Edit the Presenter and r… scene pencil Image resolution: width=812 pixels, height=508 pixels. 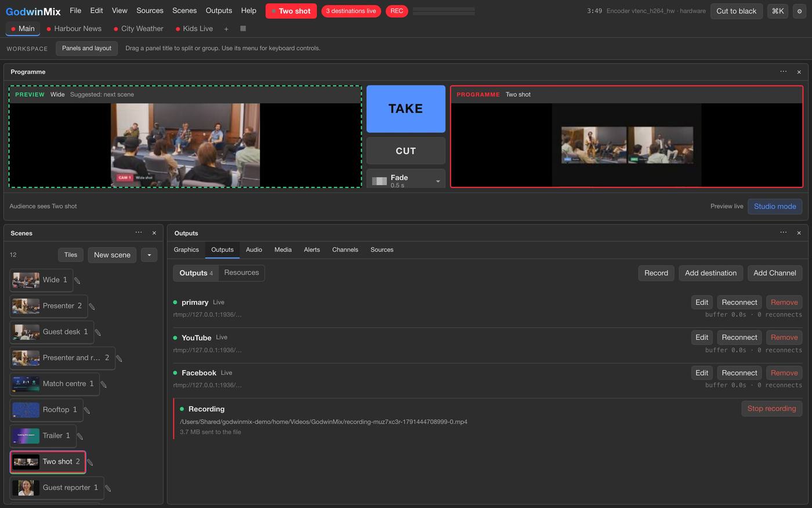[x=119, y=358]
